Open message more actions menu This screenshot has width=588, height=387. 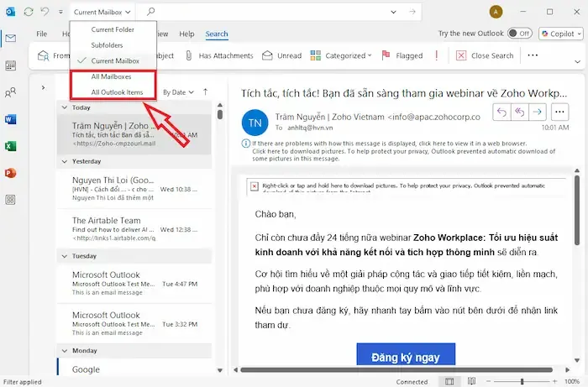coord(559,112)
